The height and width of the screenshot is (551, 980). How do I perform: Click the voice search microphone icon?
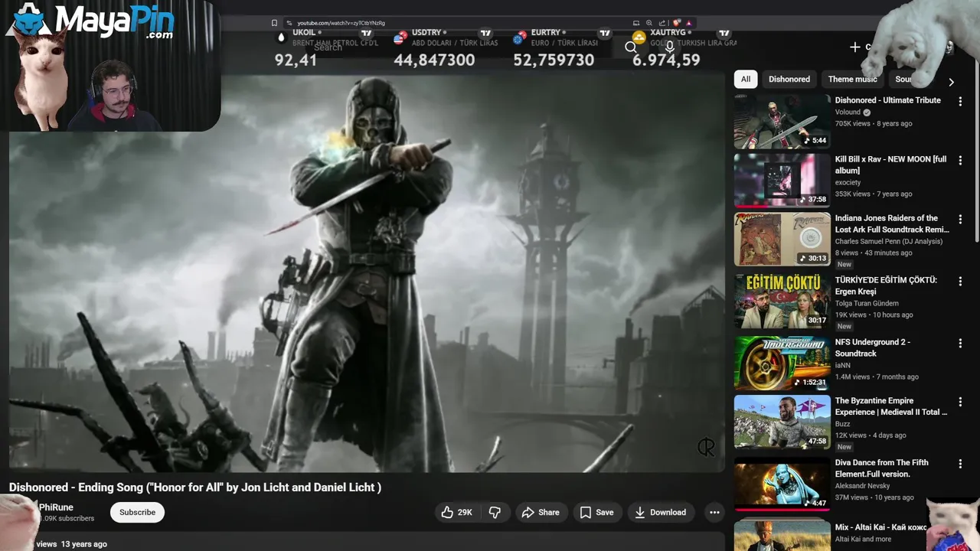point(670,47)
